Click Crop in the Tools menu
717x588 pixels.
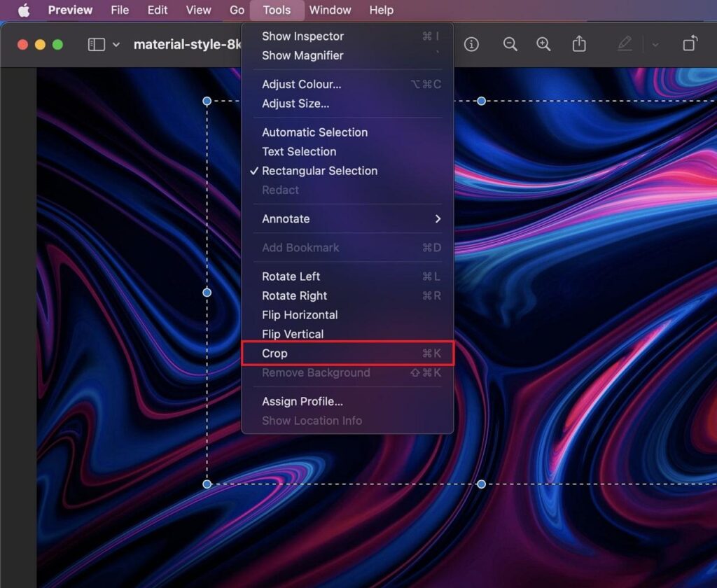pos(347,353)
